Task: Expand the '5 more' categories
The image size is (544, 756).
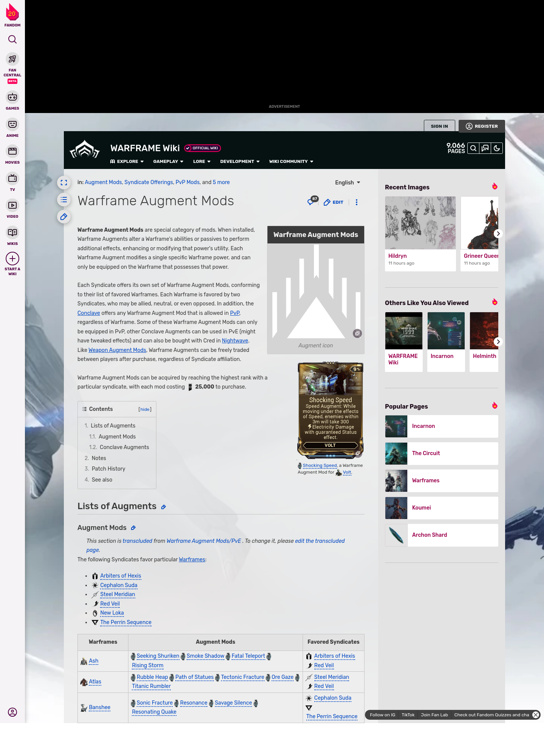Action: (221, 182)
